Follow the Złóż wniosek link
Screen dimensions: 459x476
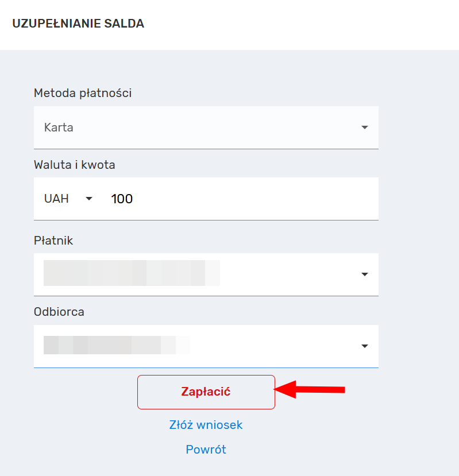[206, 425]
